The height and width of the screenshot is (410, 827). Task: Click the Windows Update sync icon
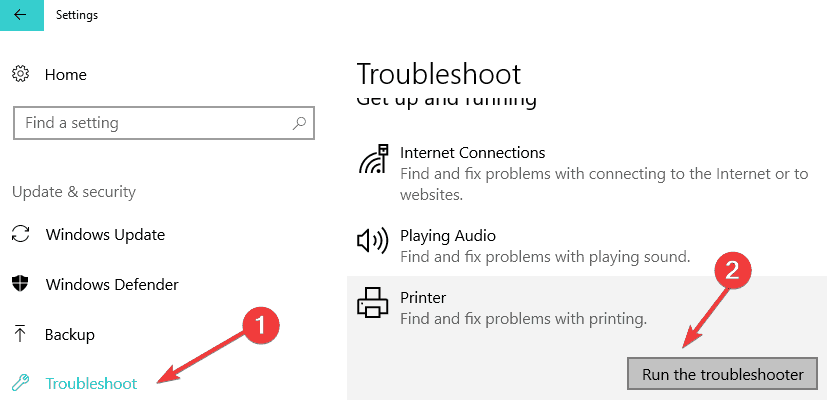pos(20,235)
